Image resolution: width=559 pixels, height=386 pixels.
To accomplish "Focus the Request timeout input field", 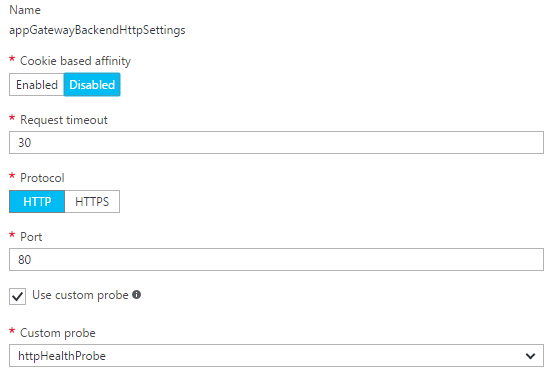I will point(276,143).
